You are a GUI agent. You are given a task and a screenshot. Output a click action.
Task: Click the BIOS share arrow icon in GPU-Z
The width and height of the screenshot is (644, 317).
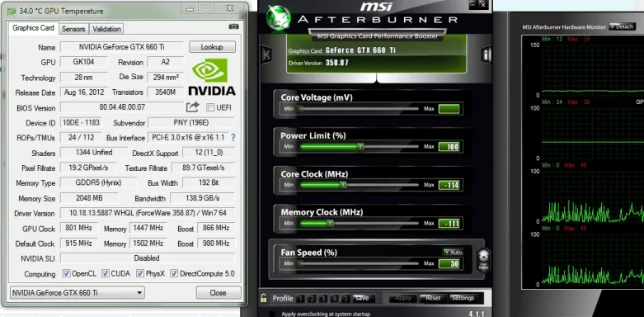click(x=193, y=107)
